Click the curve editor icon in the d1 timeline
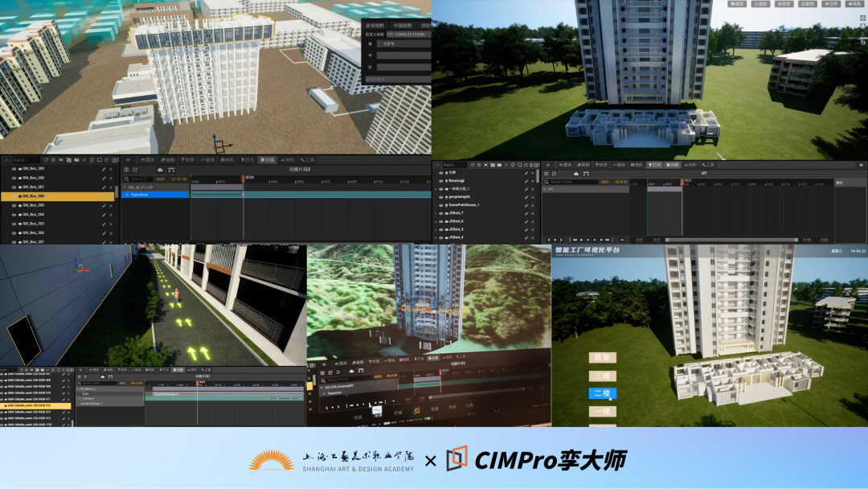 point(586,174)
